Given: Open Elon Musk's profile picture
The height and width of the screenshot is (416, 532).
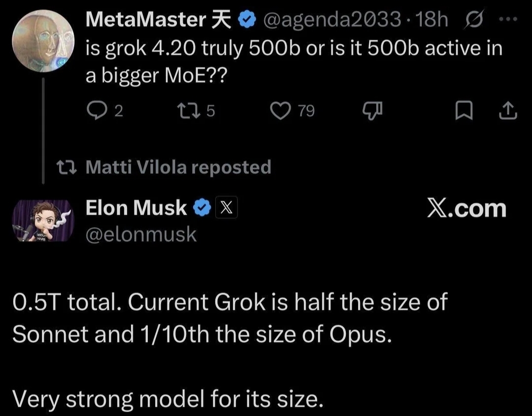Looking at the screenshot, I should 43,221.
